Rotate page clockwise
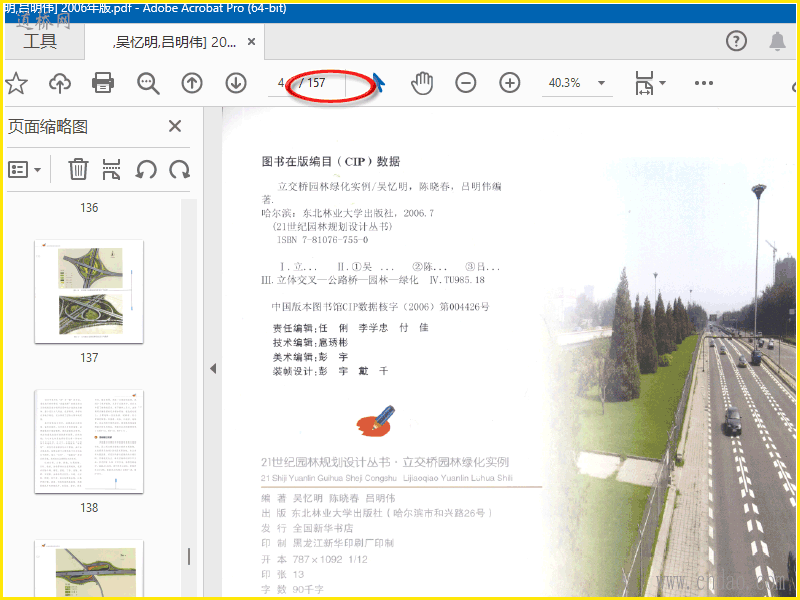The width and height of the screenshot is (800, 600). point(180,169)
